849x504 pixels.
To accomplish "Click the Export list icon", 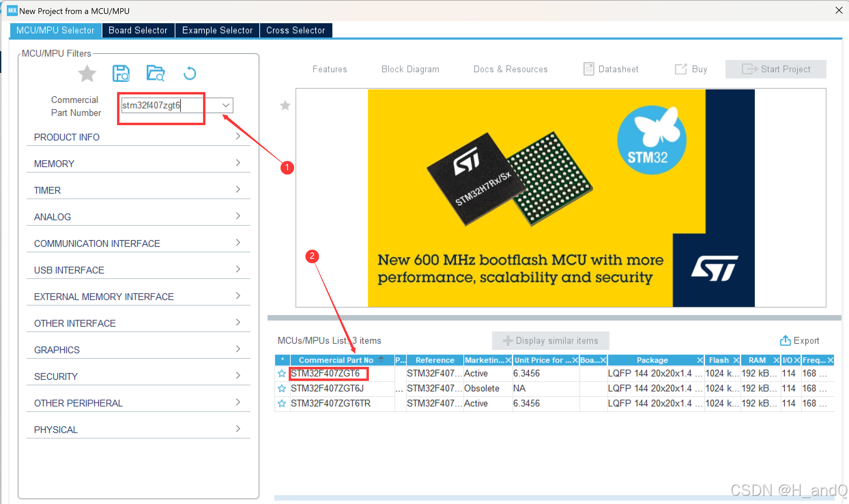I will click(x=785, y=340).
